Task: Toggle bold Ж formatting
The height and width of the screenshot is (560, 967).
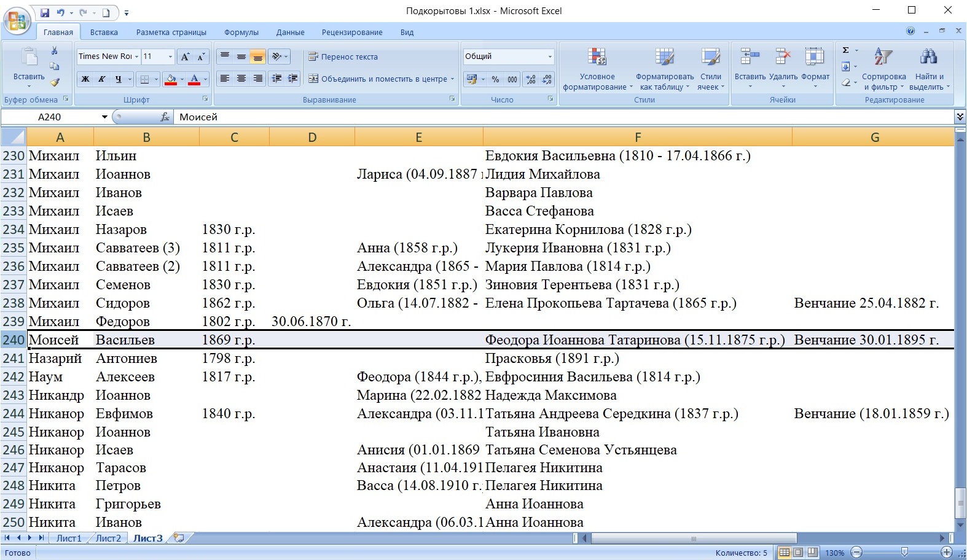Action: [x=85, y=79]
